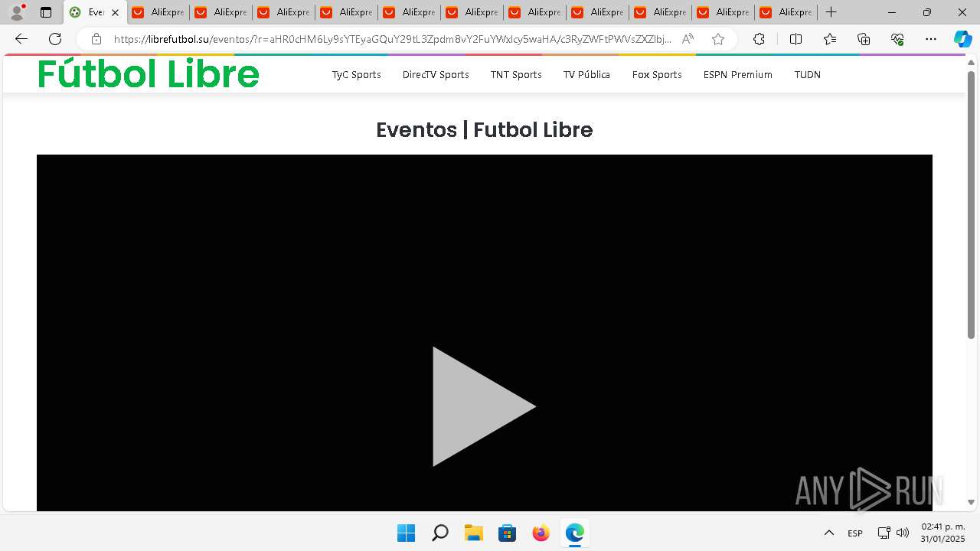This screenshot has width=980, height=551.
Task: Close the active Eventos tab
Action: [116, 12]
